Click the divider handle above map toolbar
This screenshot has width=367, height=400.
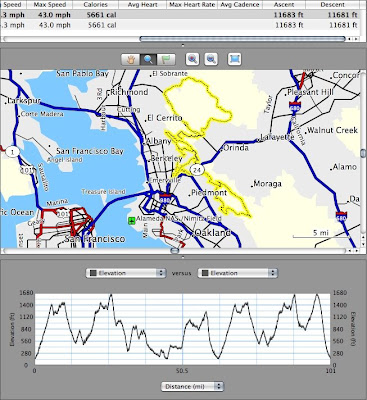tap(183, 45)
